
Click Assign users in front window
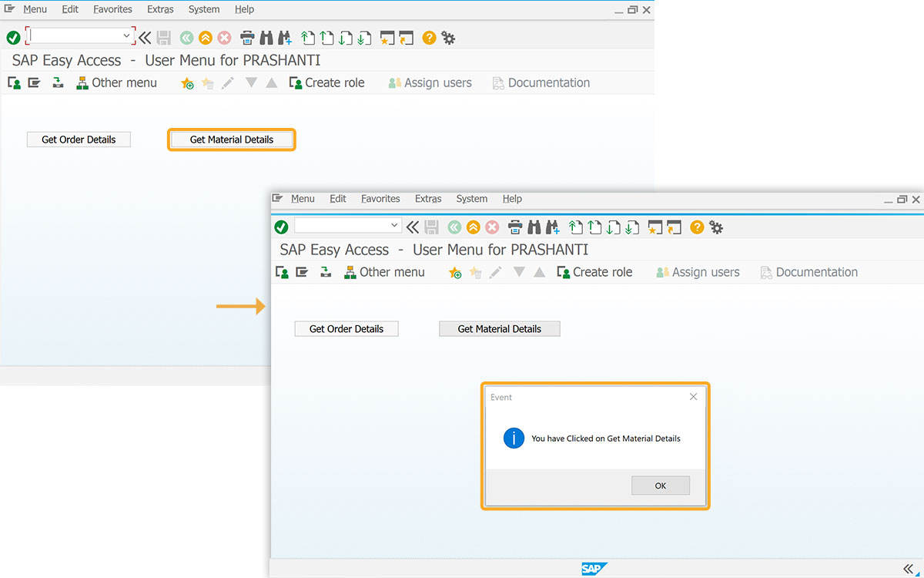(x=698, y=272)
